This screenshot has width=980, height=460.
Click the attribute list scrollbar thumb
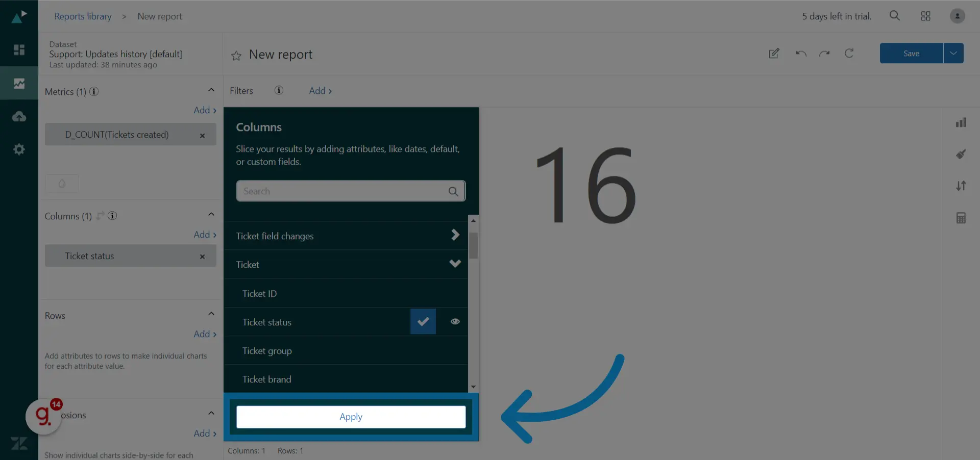coord(473,246)
